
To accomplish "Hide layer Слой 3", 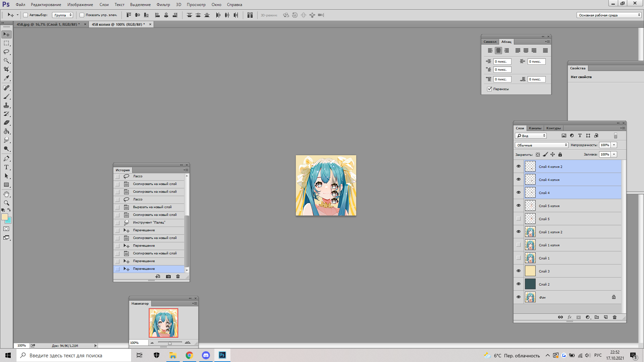I will click(x=519, y=271).
